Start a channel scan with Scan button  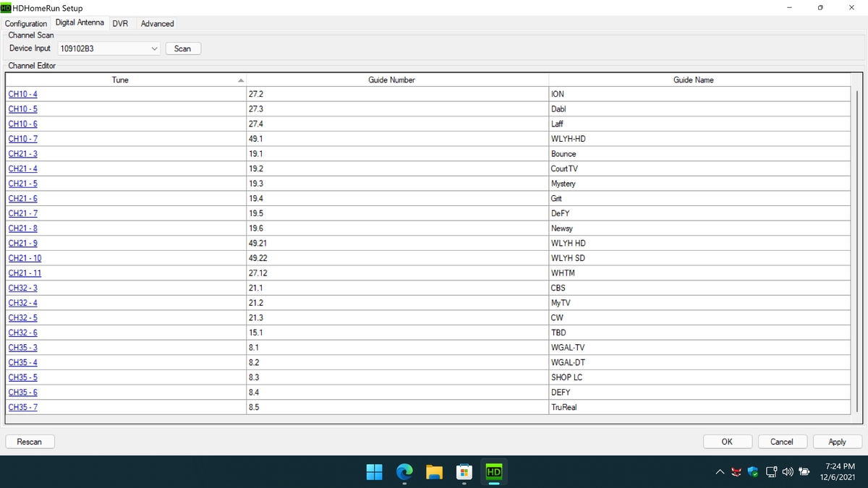pos(183,48)
